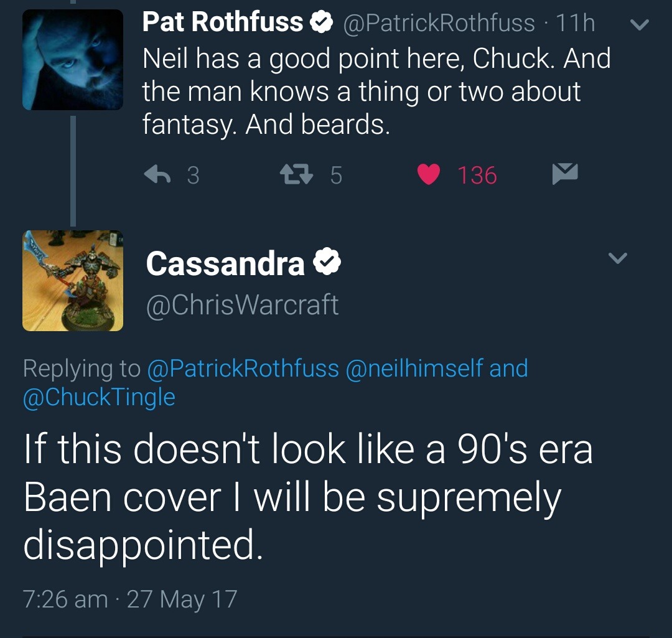This screenshot has width=672, height=638.
Task: Open the 11h timestamp on Pat's tweet
Action: click(575, 24)
